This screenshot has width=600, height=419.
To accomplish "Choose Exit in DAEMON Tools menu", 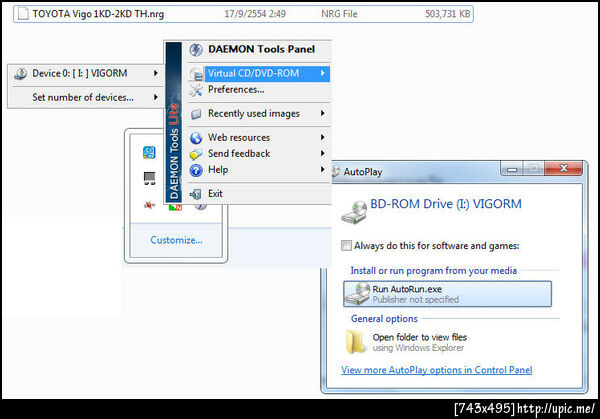I will (x=259, y=194).
